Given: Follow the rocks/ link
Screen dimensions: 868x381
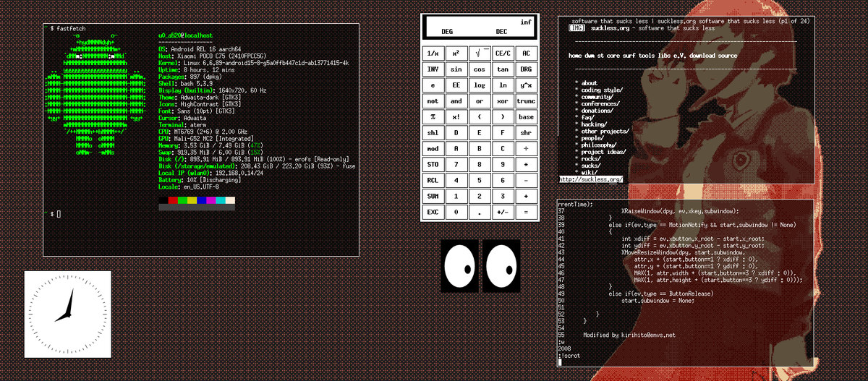Looking at the screenshot, I should [x=591, y=158].
